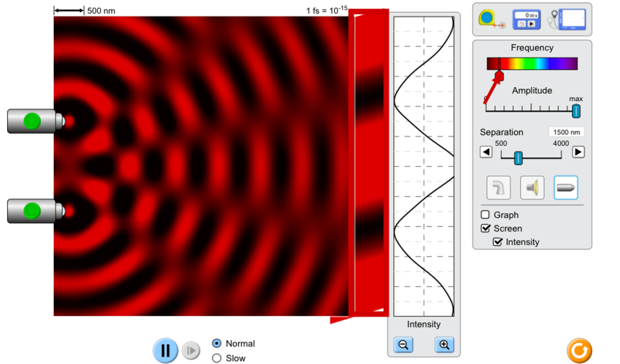The width and height of the screenshot is (620, 364).
Task: Reset all simulation settings
Action: pyautogui.click(x=579, y=351)
